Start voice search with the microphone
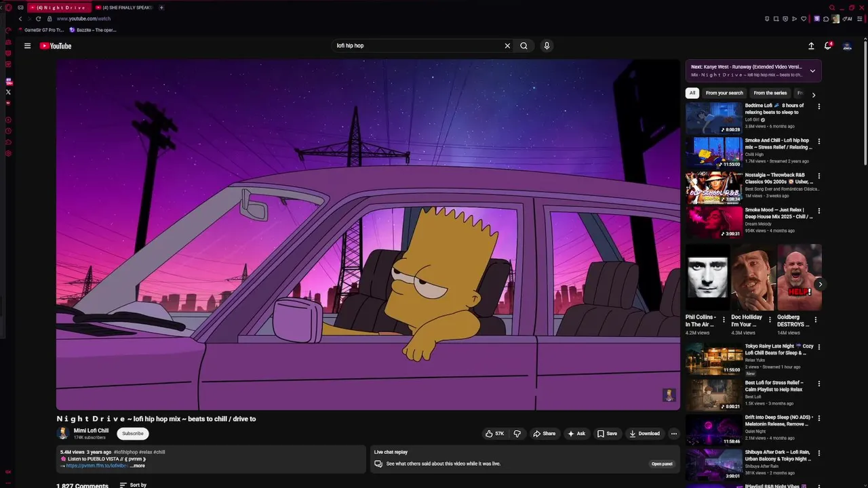This screenshot has width=868, height=488. (x=547, y=46)
